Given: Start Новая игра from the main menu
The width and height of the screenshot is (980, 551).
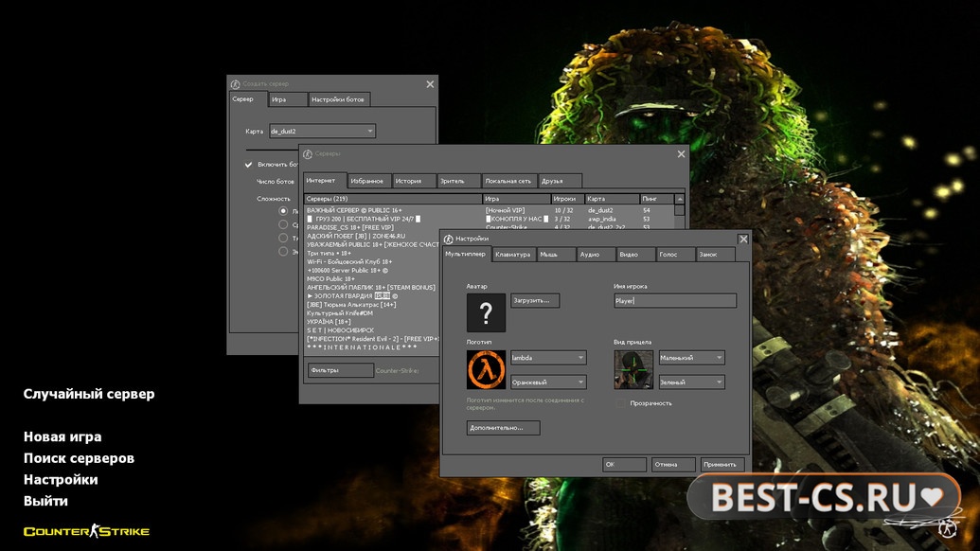Looking at the screenshot, I should click(x=62, y=436).
